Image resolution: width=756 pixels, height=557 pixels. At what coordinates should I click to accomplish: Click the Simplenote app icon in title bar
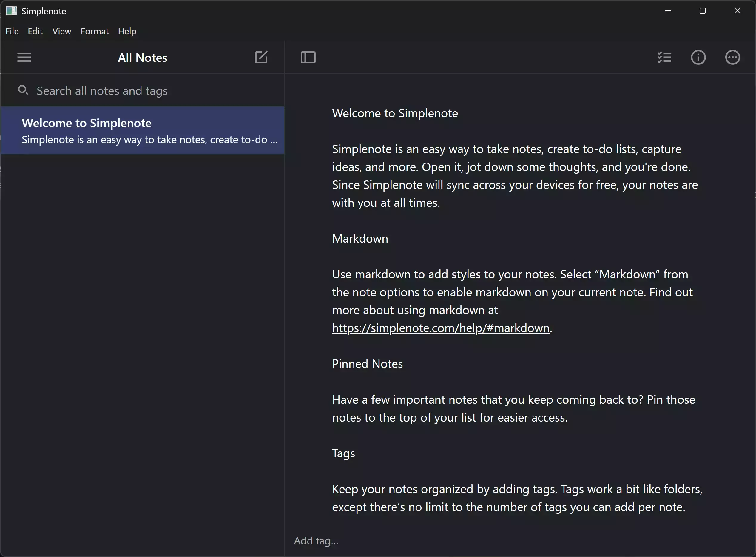pyautogui.click(x=11, y=11)
